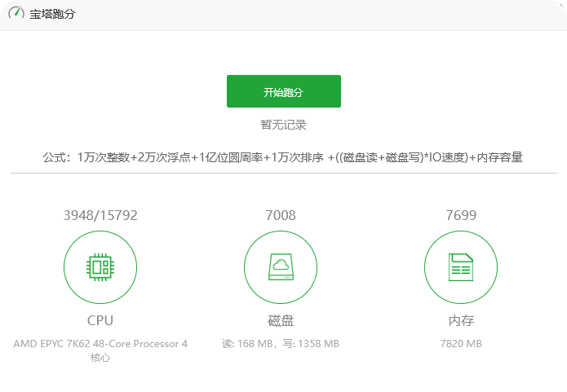Click the 内存 label under the memory icon
This screenshot has width=567, height=392.
click(461, 320)
